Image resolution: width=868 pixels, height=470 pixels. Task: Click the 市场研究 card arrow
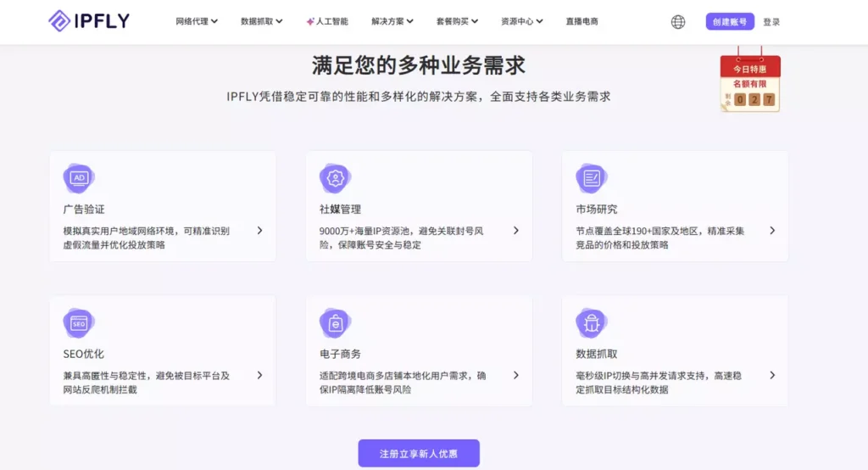point(772,231)
